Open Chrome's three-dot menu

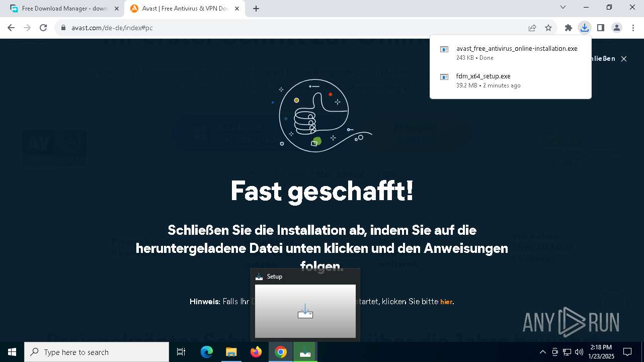pyautogui.click(x=633, y=28)
